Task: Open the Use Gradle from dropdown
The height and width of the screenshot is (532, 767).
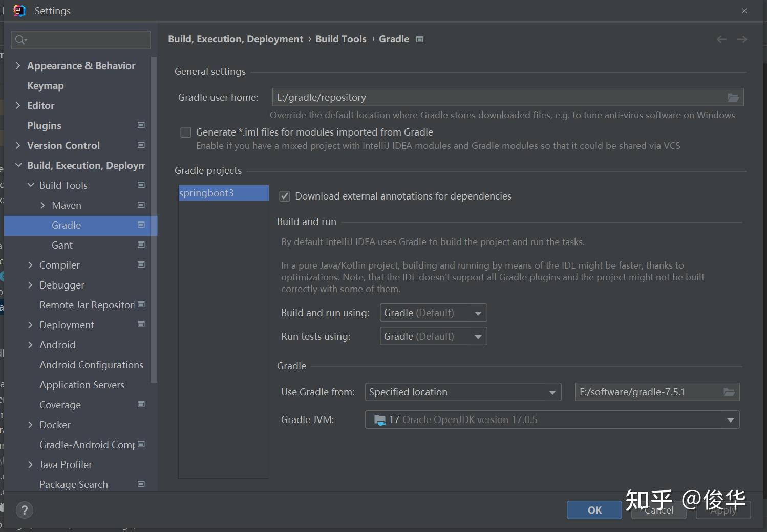Action: tap(463, 392)
